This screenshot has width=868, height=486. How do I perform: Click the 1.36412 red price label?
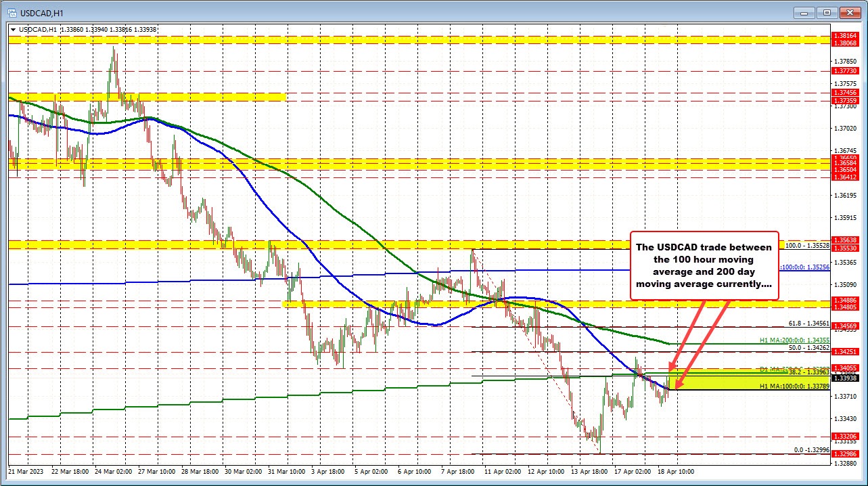click(x=845, y=178)
